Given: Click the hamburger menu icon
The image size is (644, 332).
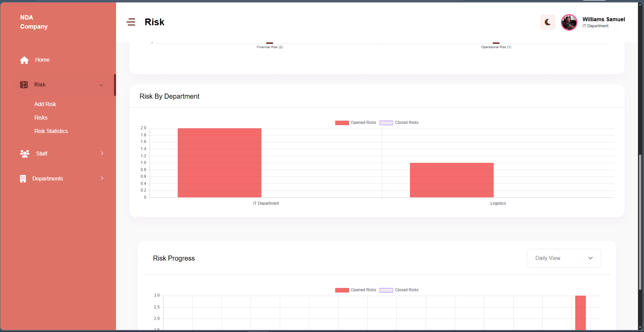Looking at the screenshot, I should (131, 22).
